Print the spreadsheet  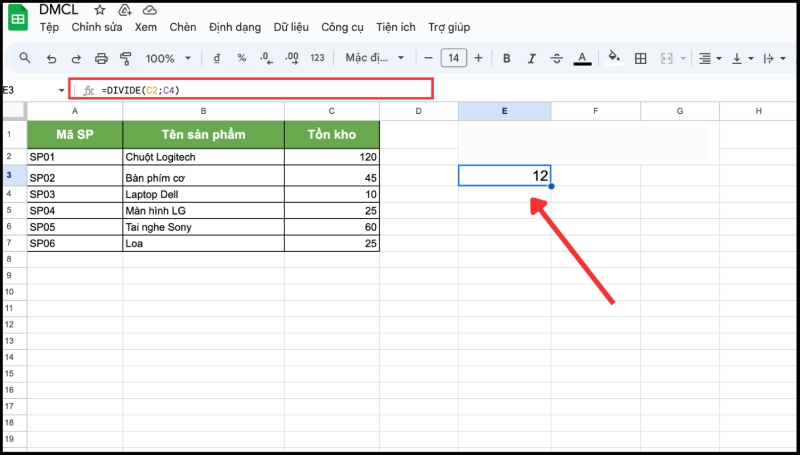pos(101,58)
